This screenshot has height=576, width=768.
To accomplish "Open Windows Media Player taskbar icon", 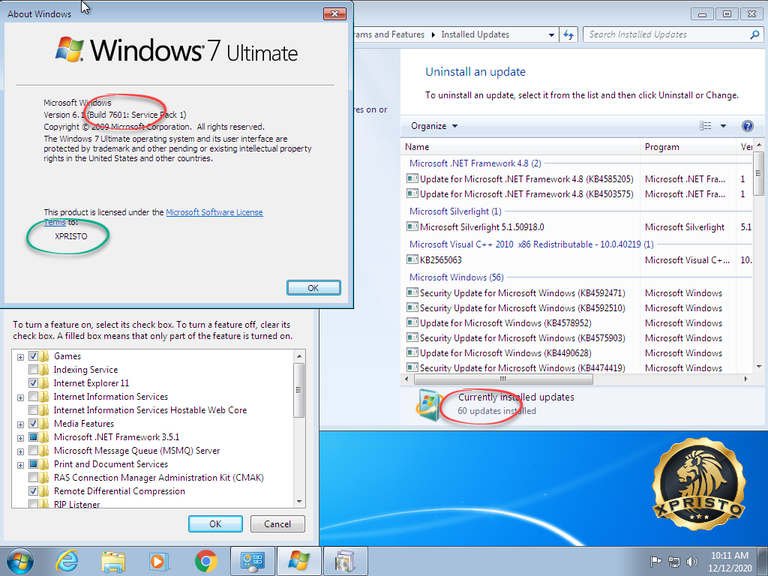I will point(159,561).
